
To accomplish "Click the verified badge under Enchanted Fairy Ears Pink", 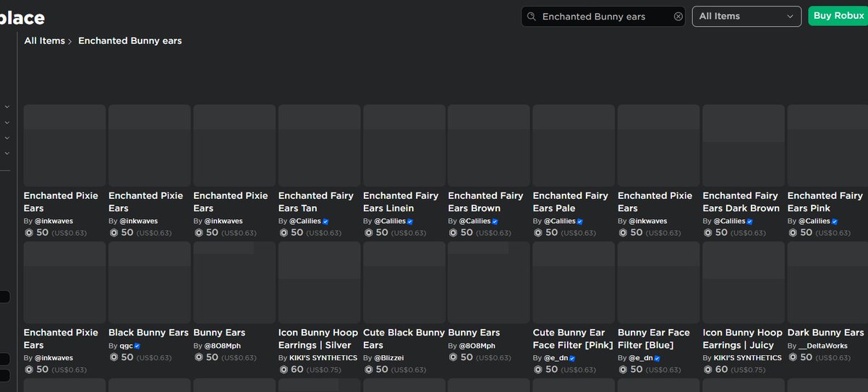I will pyautogui.click(x=835, y=221).
